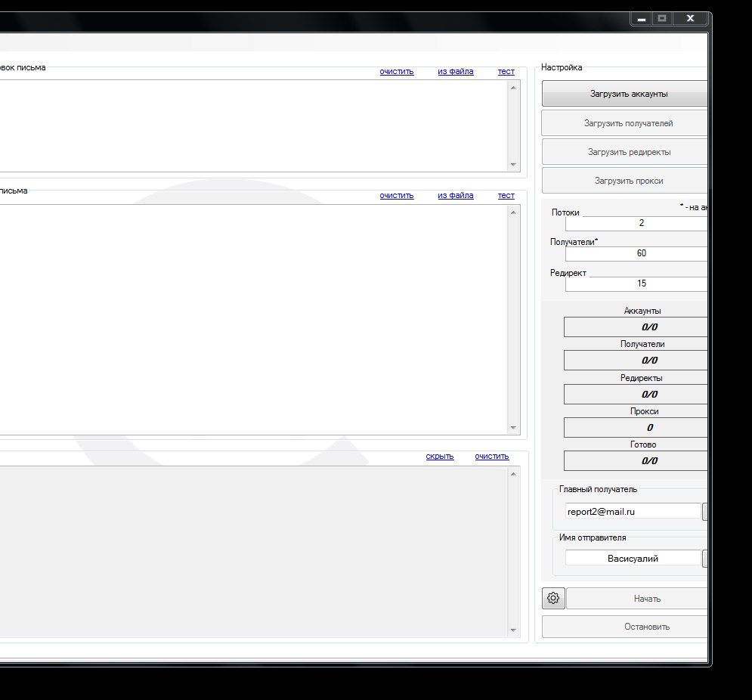
Task: Start mailing with Начать button
Action: pos(637,598)
